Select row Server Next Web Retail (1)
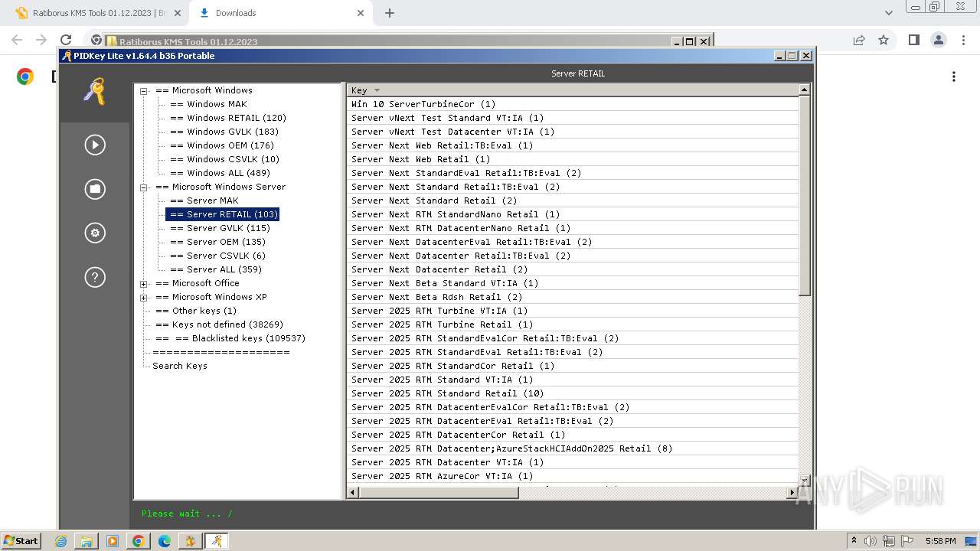 tap(572, 159)
